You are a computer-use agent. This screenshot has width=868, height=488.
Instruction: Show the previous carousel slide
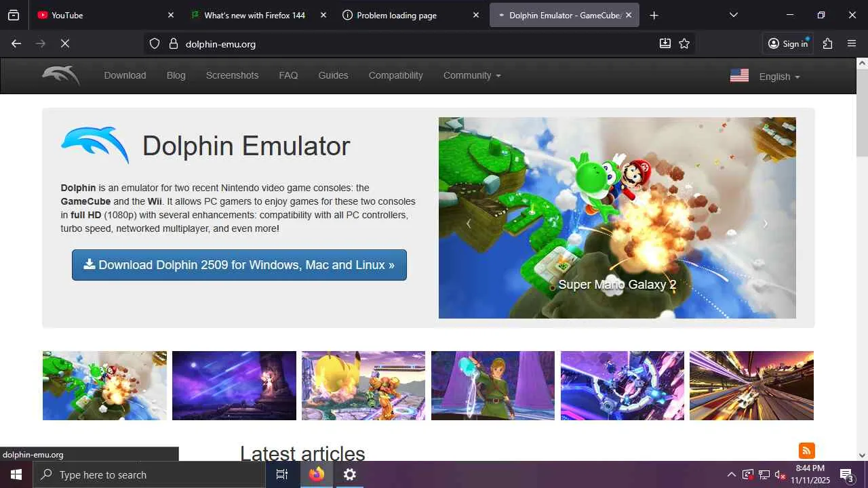tap(468, 224)
